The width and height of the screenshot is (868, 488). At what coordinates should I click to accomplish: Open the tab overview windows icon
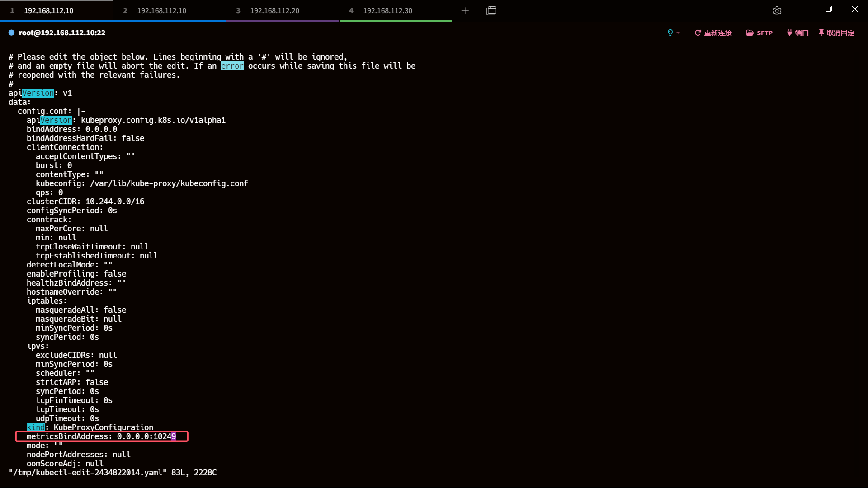[x=491, y=11]
